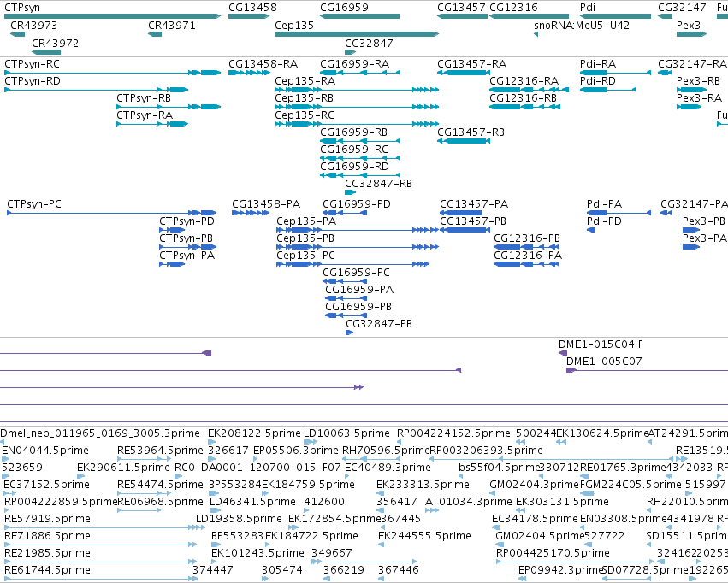
Task: Click the CG13457-PB protein label
Action: 473,221
